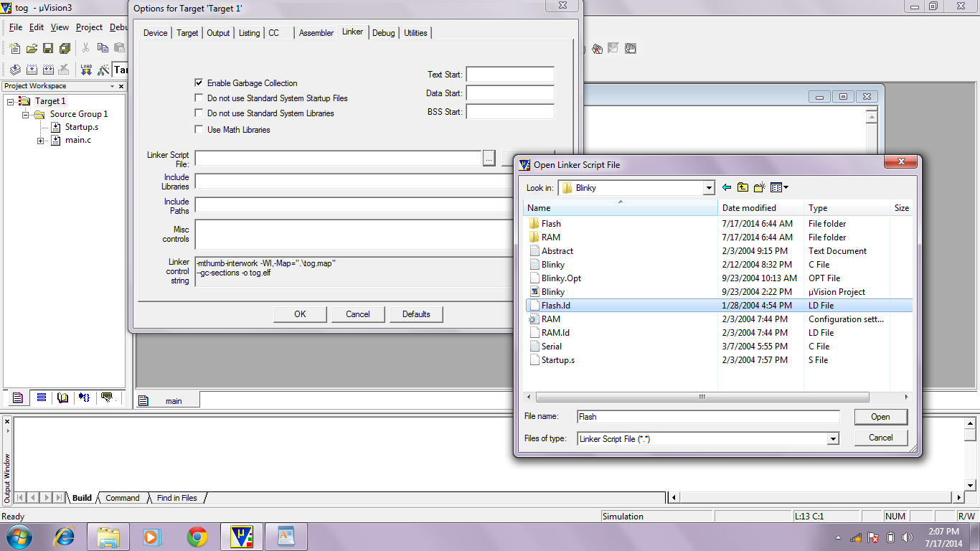Screen dimensions: 980x551
Task: Click the Text Start input field
Action: [x=510, y=75]
